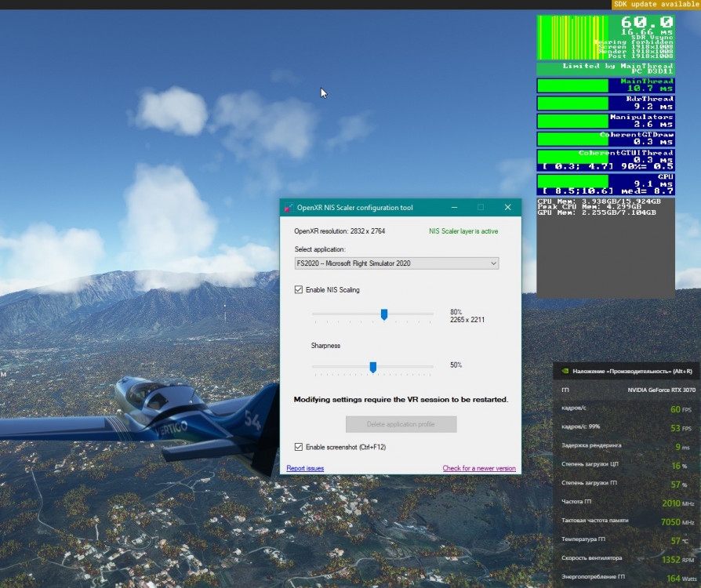Image resolution: width=701 pixels, height=588 pixels.
Task: Close the OpenXR NIS Scaler configuration tool
Action: pyautogui.click(x=507, y=208)
